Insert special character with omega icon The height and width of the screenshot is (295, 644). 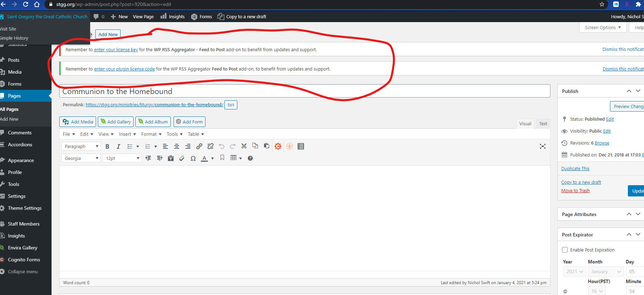click(193, 159)
